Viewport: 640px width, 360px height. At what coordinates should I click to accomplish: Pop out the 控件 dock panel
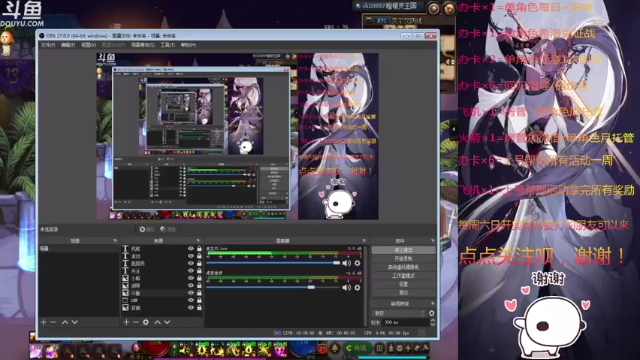pyautogui.click(x=432, y=241)
